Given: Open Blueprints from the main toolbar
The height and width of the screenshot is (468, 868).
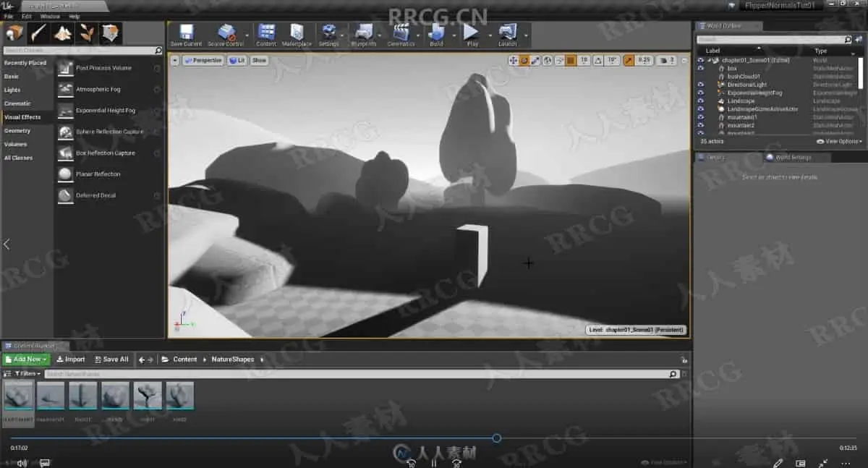Looking at the screenshot, I should click(364, 33).
